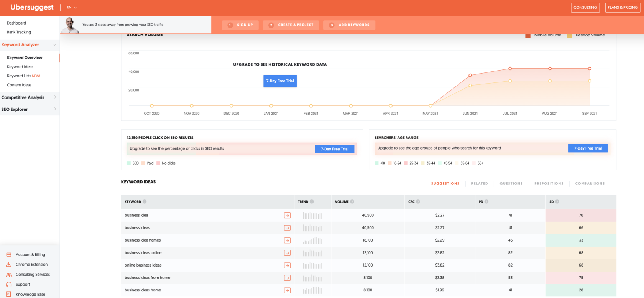Click the Mobile Volume legend swatch

pyautogui.click(x=528, y=35)
